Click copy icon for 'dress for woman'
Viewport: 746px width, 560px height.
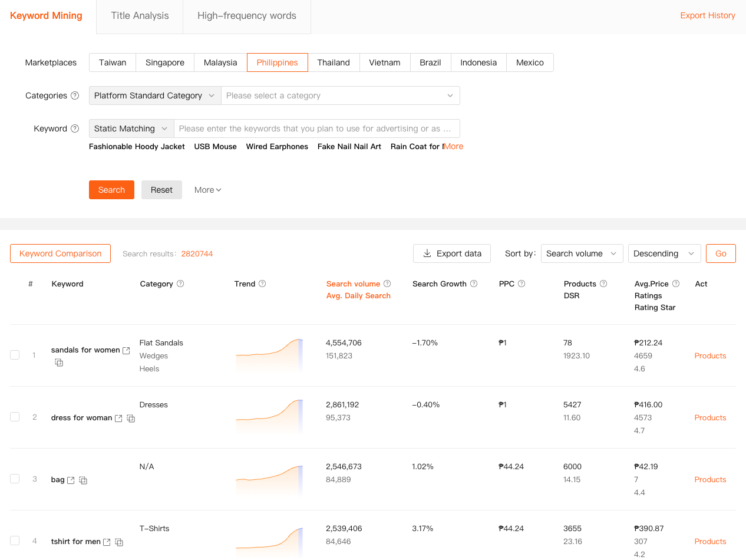131,419
